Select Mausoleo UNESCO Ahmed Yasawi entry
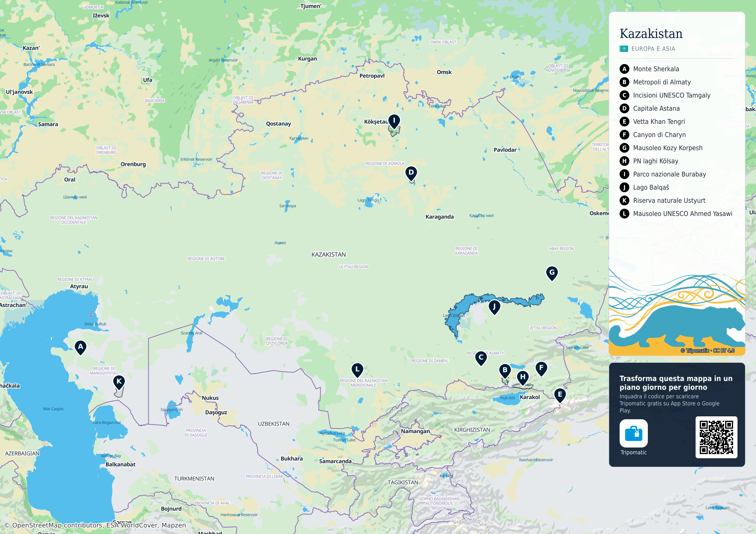Viewport: 756px width, 534px height. 683,214
